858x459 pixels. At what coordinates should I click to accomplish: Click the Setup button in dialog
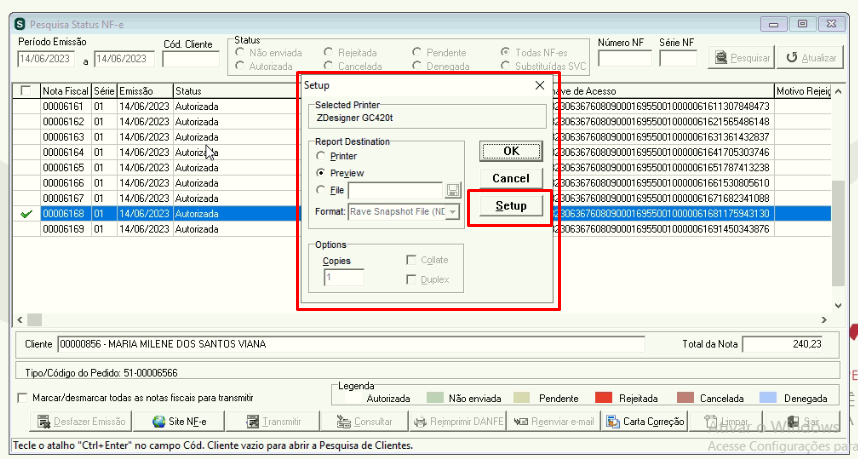point(511,206)
